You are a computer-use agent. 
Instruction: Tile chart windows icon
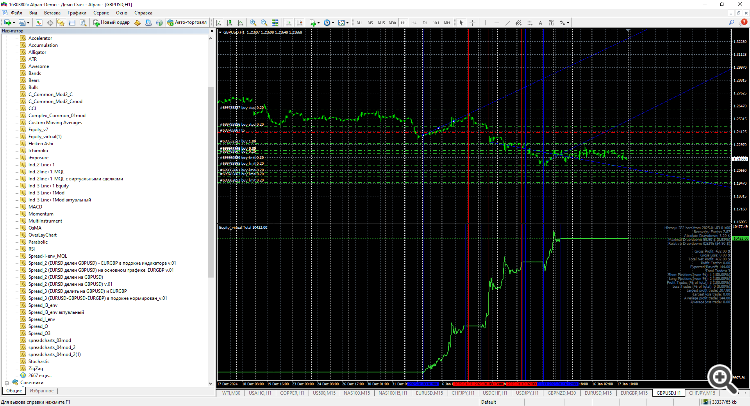tap(275, 22)
